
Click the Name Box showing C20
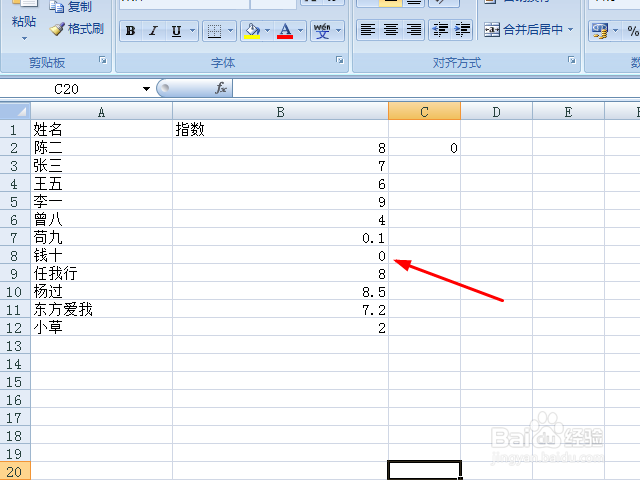(67, 89)
